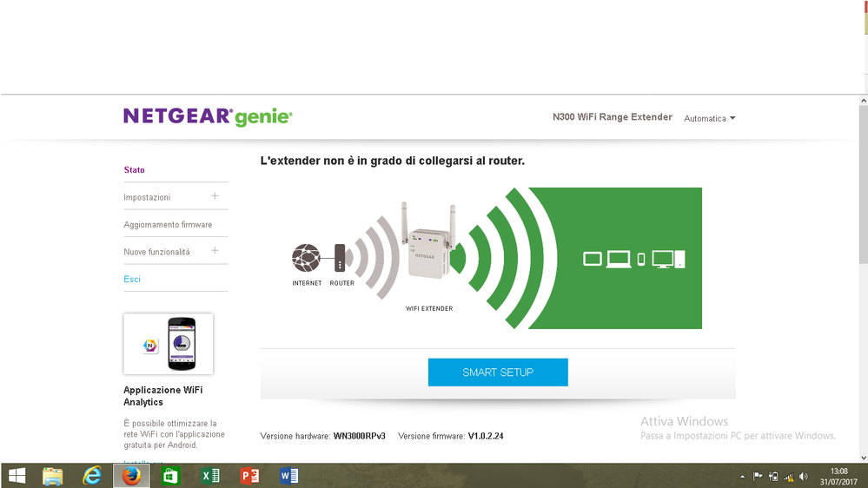Viewport: 868px width, 488px height.
Task: Show hidden system tray icons
Action: 742,477
